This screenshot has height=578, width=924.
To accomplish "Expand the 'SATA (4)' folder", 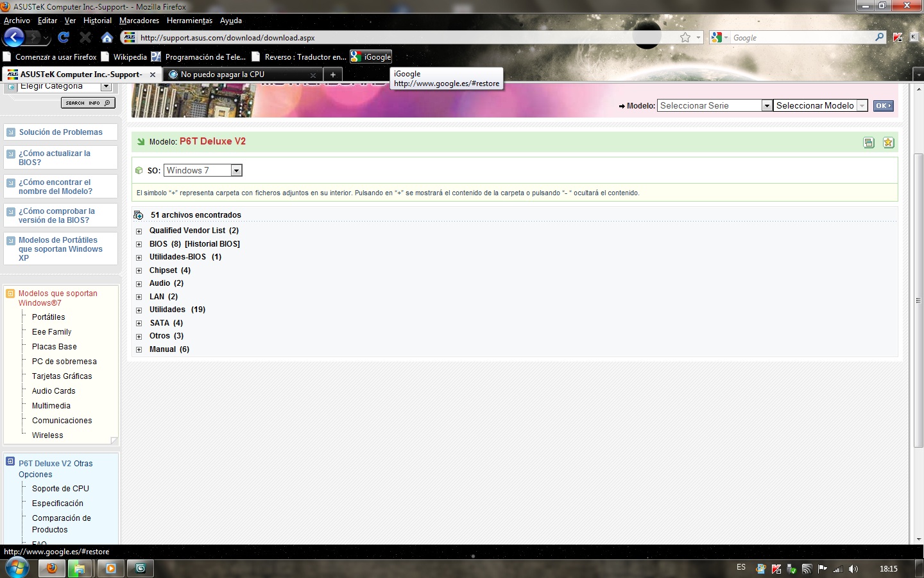I will coord(139,324).
